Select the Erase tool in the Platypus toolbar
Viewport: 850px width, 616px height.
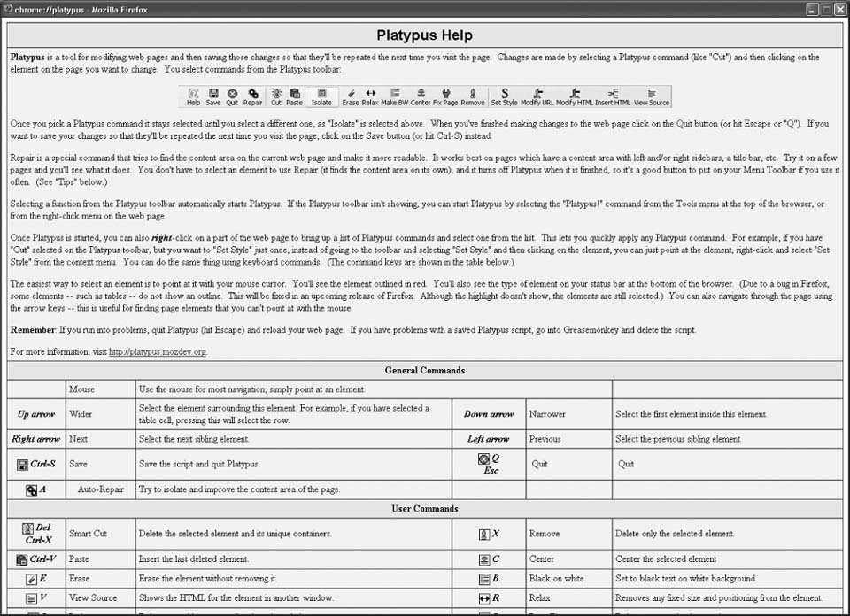(x=351, y=96)
